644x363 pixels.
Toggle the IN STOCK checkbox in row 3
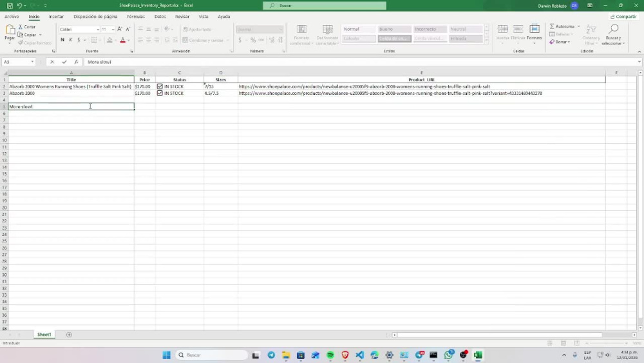click(x=160, y=93)
